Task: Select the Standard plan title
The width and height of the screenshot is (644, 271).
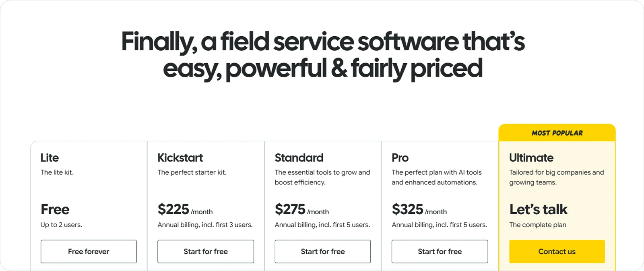Action: (299, 158)
